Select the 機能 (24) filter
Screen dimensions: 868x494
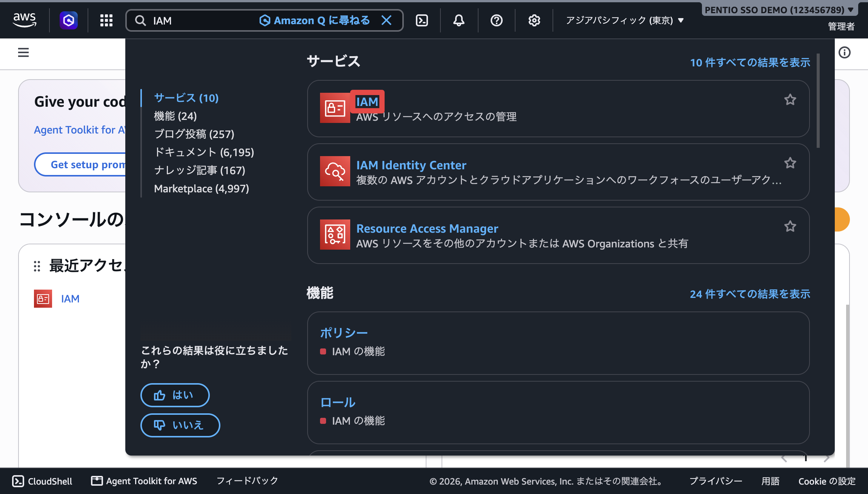175,116
